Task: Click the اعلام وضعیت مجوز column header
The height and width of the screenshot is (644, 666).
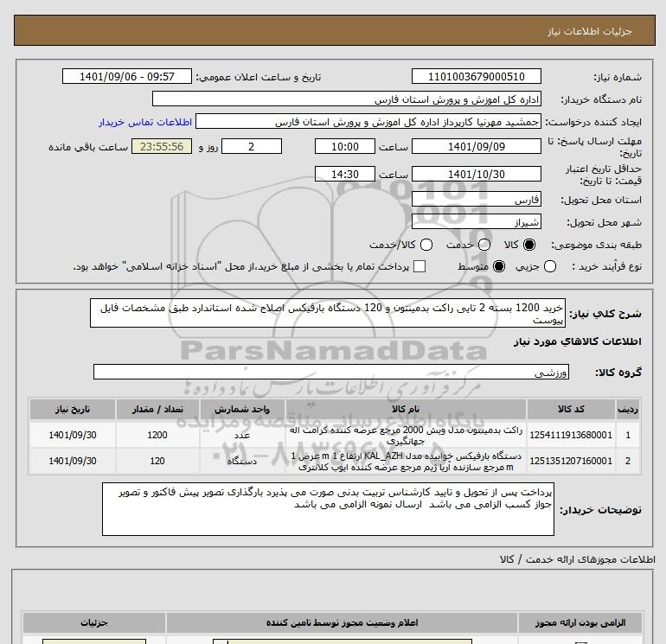Action: click(x=342, y=622)
